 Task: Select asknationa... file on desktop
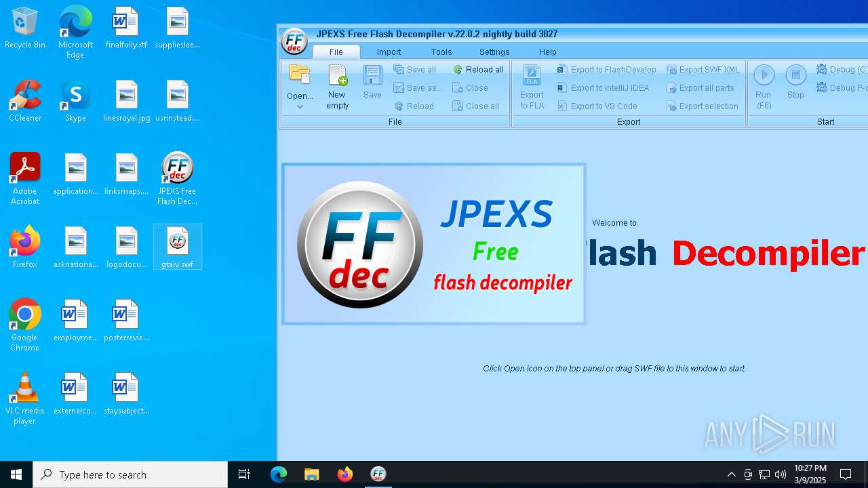tap(76, 247)
